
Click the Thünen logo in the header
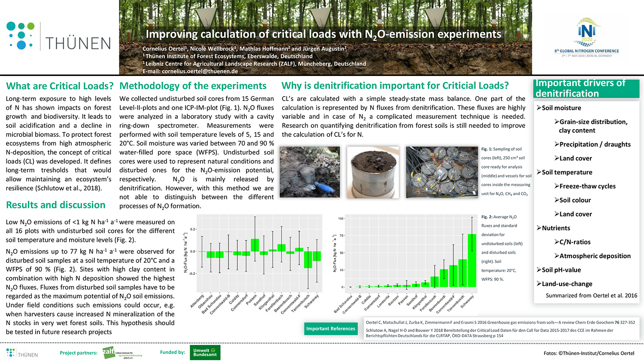tap(59, 36)
